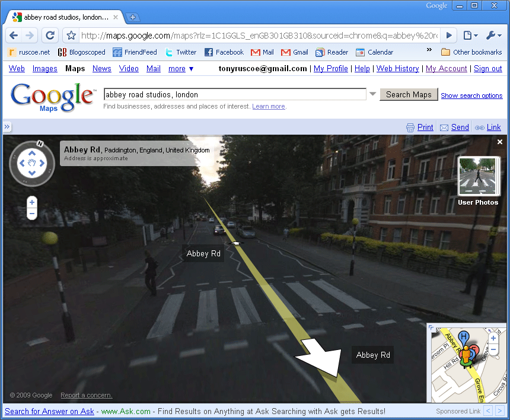The image size is (510, 420).
Task: Zoom in on the mini map
Action: coord(493,338)
